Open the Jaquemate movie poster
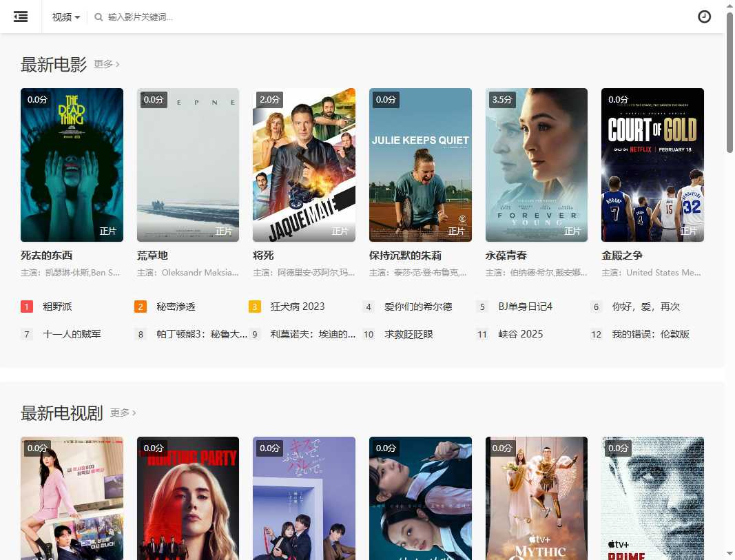Image resolution: width=735 pixels, height=560 pixels. [304, 165]
